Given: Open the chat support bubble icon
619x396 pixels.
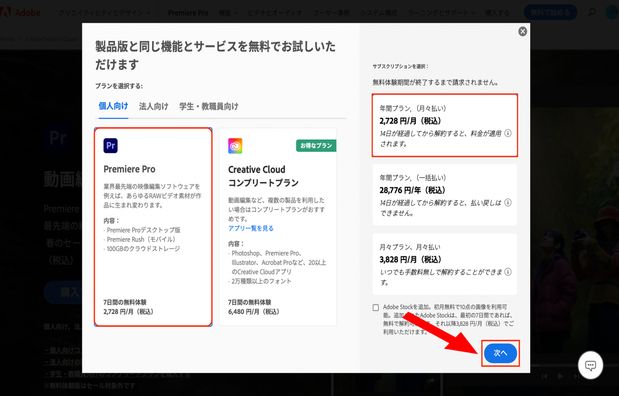Looking at the screenshot, I should click(590, 366).
